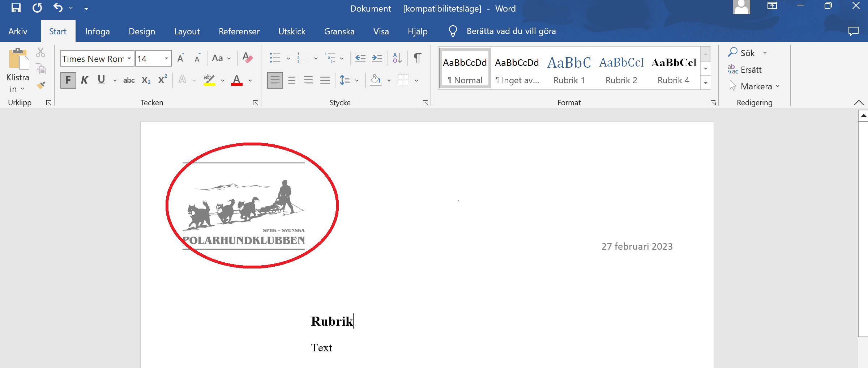868x368 pixels.
Task: Open the Arkiv menu
Action: point(18,31)
